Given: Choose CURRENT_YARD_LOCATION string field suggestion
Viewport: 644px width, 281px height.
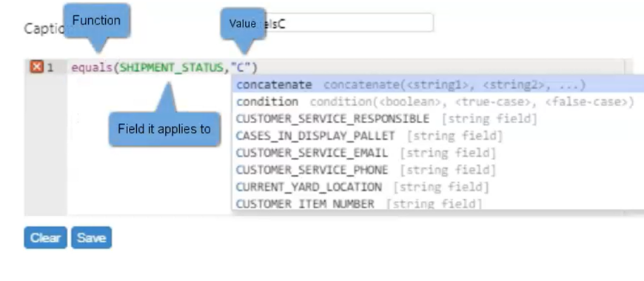Looking at the screenshot, I should 437,187.
